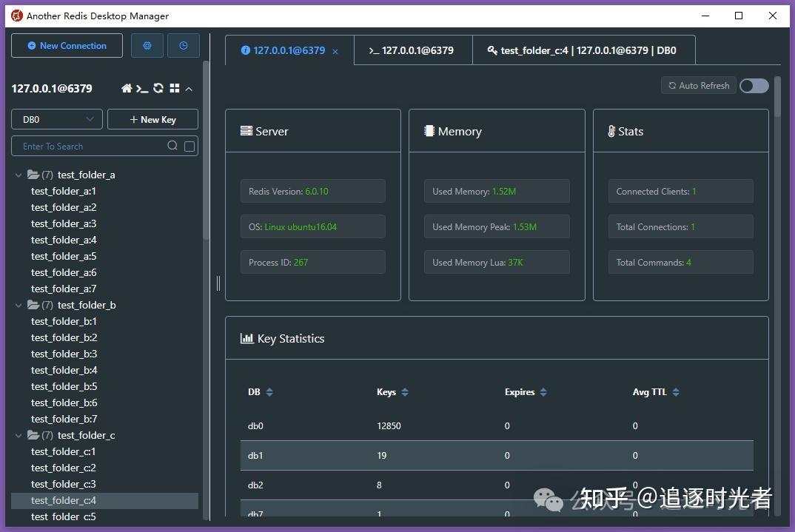Image resolution: width=795 pixels, height=532 pixels.
Task: Click the search magnifier icon
Action: [172, 146]
